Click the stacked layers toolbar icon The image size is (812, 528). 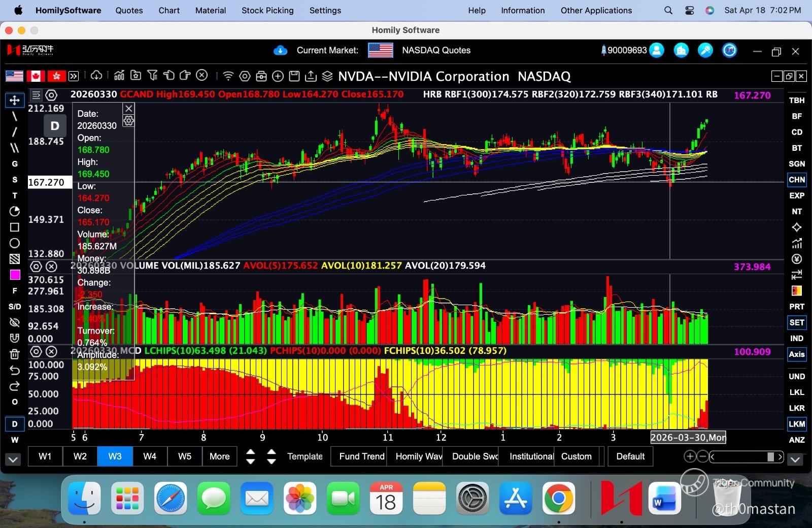(327, 76)
